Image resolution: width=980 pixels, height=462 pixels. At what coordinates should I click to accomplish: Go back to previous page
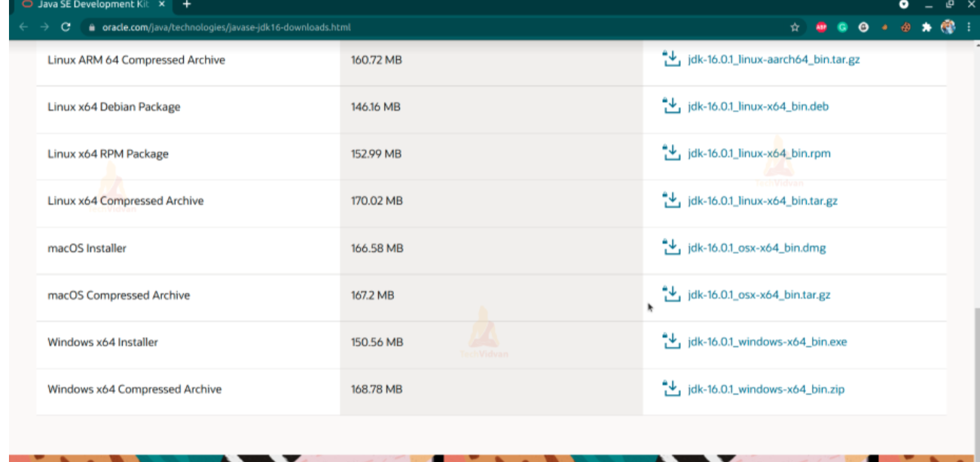point(23,27)
